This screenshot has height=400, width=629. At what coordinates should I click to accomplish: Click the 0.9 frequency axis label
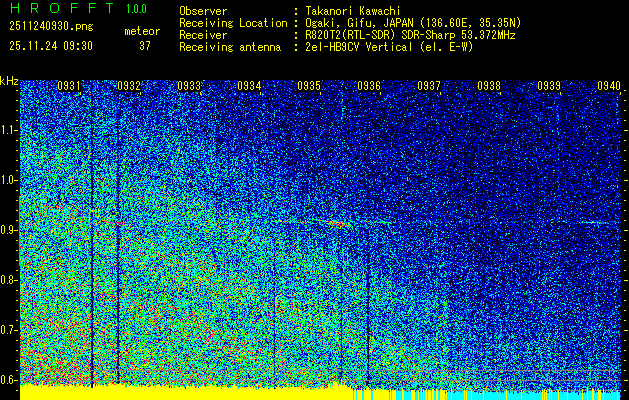point(8,230)
